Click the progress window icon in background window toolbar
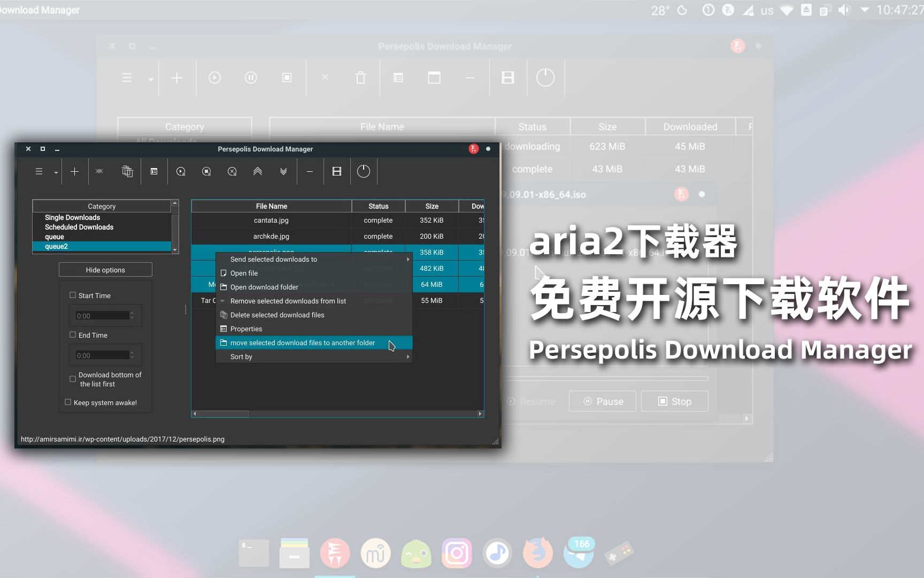The height and width of the screenshot is (578, 924). (434, 78)
